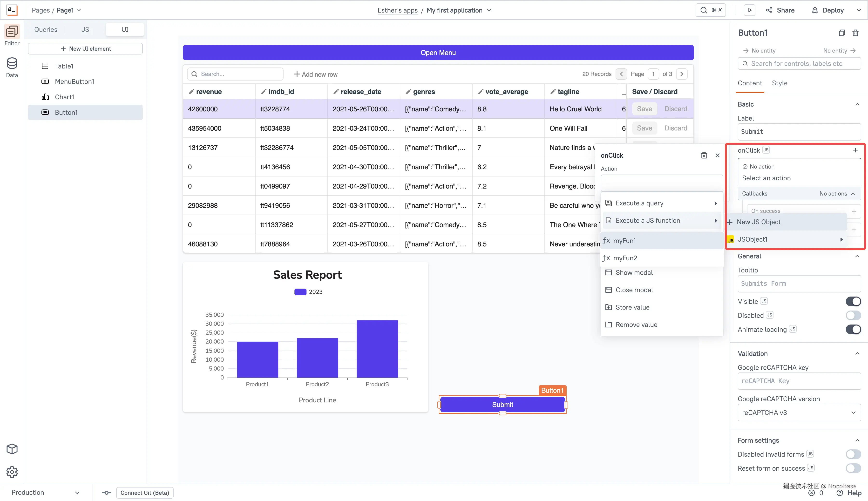Click the preview play icon
This screenshot has width=868, height=501.
click(x=749, y=10)
